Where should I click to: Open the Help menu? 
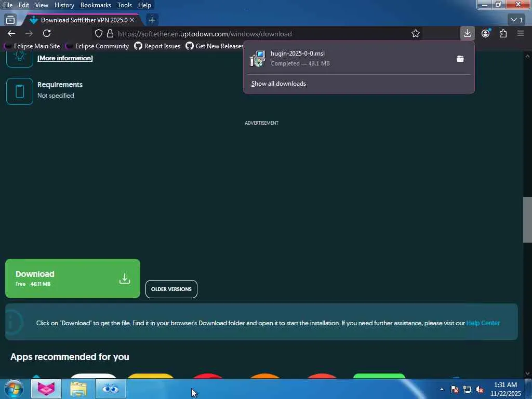pos(144,5)
